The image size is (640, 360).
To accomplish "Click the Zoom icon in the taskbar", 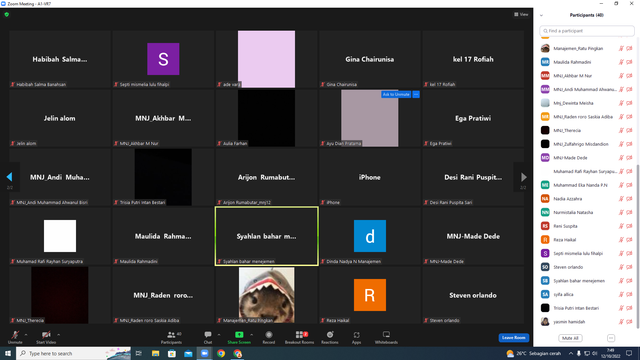I will [204, 353].
